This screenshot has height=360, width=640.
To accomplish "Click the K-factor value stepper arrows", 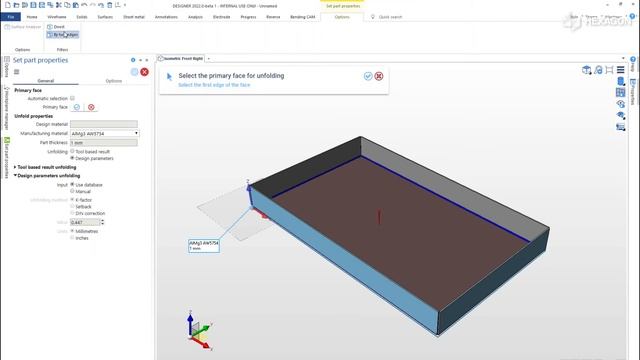I will tap(102, 222).
